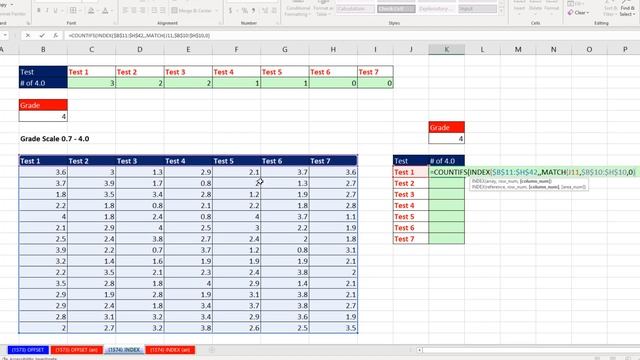Click the 'Test 3' label in the right table
Screen dimensions: 640x360
[411, 194]
